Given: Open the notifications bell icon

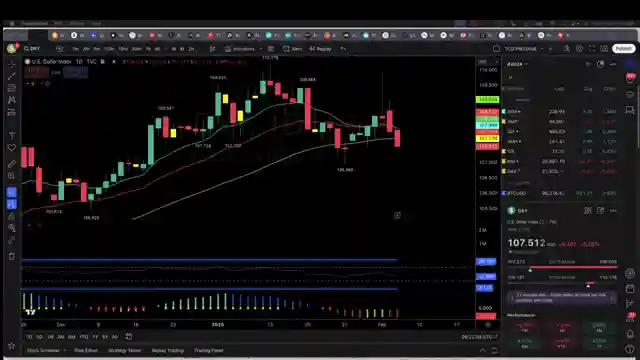Looking at the screenshot, I should point(630,334).
